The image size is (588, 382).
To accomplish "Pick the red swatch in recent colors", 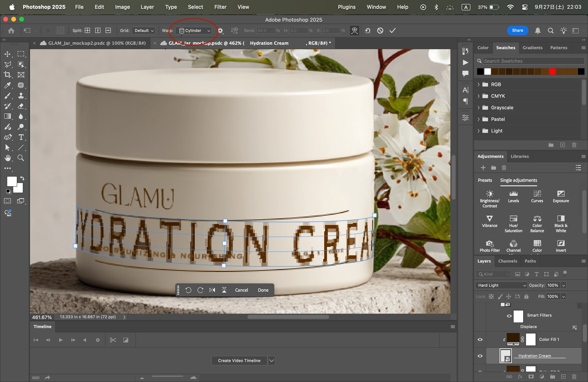I will pyautogui.click(x=552, y=72).
